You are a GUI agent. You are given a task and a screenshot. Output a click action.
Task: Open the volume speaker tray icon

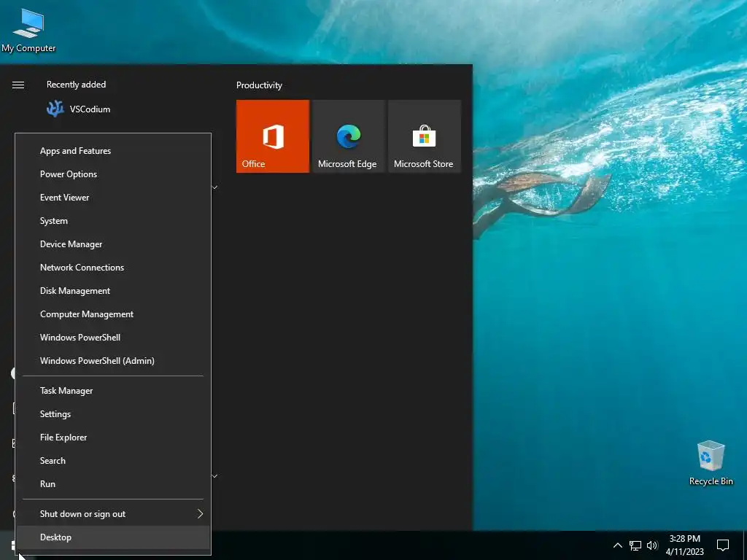click(652, 545)
